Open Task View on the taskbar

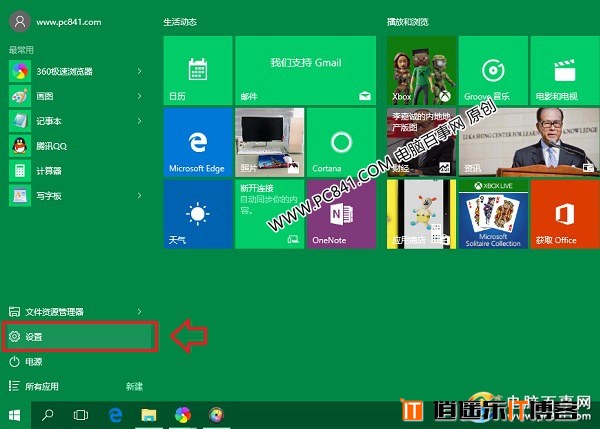tap(81, 415)
